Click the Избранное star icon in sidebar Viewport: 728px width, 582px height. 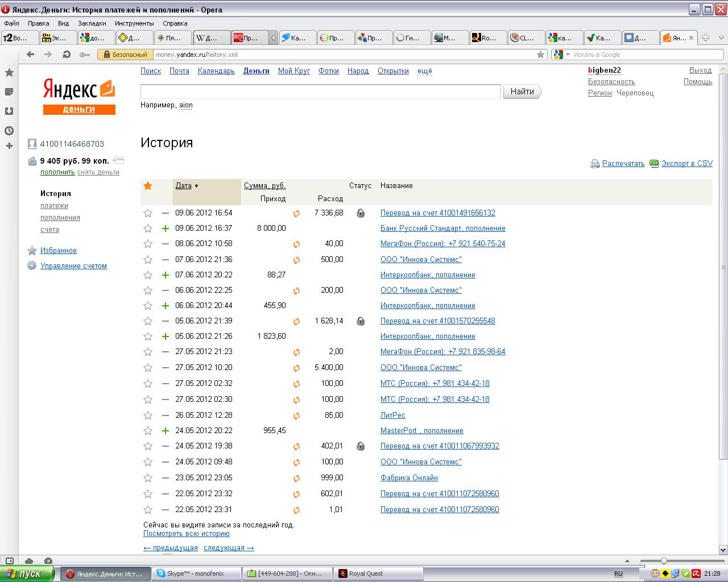click(32, 251)
